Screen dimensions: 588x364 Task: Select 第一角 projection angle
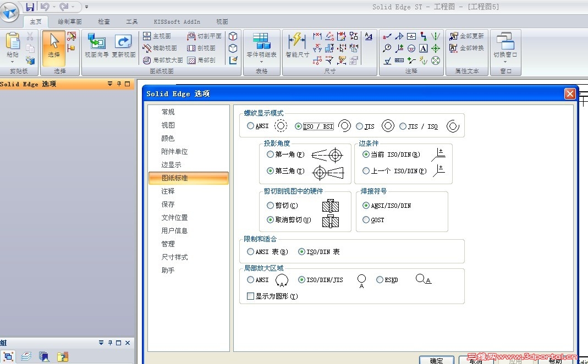coord(270,154)
